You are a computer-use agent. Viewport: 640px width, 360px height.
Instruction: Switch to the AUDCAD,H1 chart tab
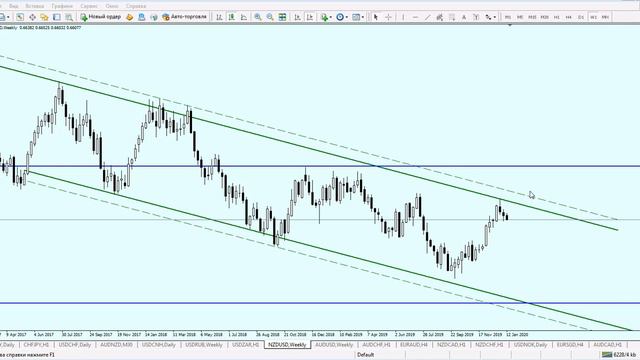tap(607, 345)
